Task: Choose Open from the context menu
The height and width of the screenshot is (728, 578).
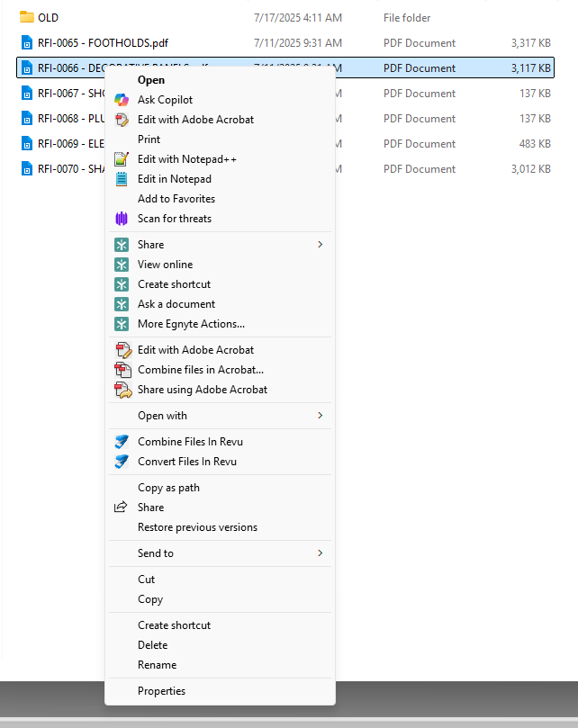Action: point(220,80)
